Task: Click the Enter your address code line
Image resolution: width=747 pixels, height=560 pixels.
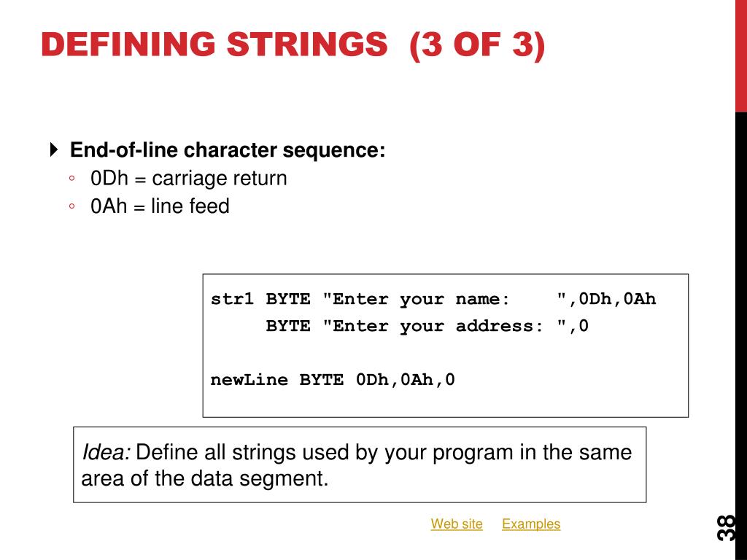Action: coord(427,326)
